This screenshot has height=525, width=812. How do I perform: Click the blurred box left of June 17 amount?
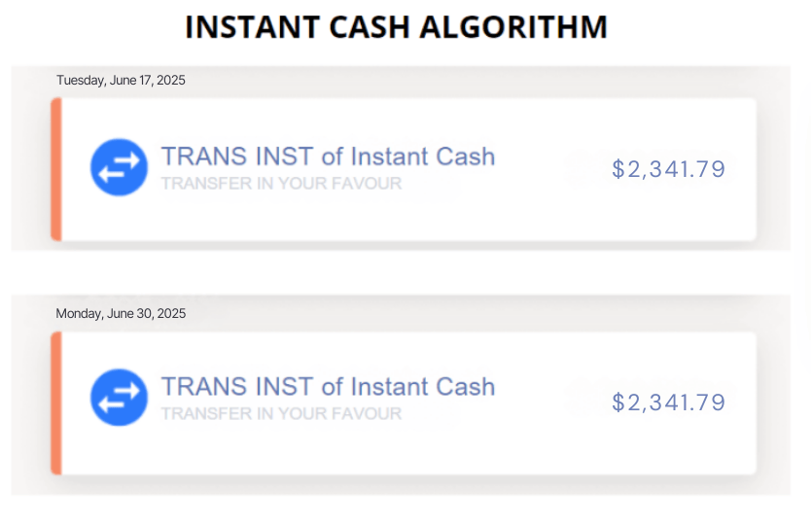(x=583, y=169)
